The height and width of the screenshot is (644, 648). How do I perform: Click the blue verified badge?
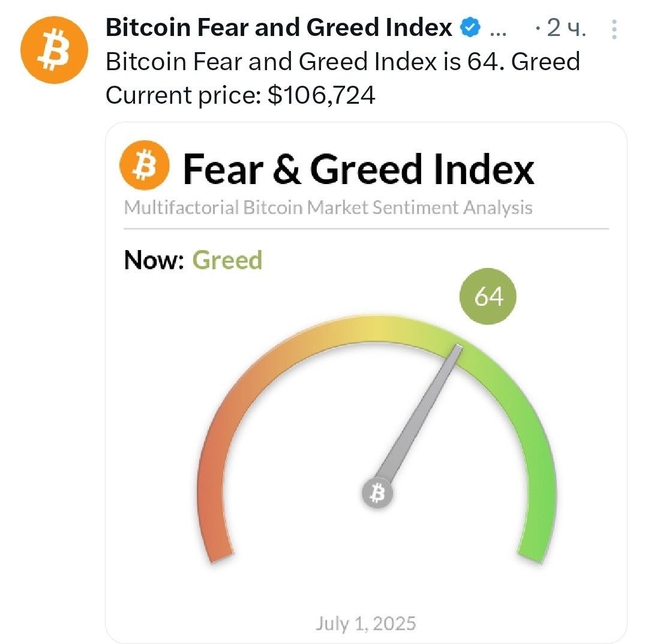(470, 28)
